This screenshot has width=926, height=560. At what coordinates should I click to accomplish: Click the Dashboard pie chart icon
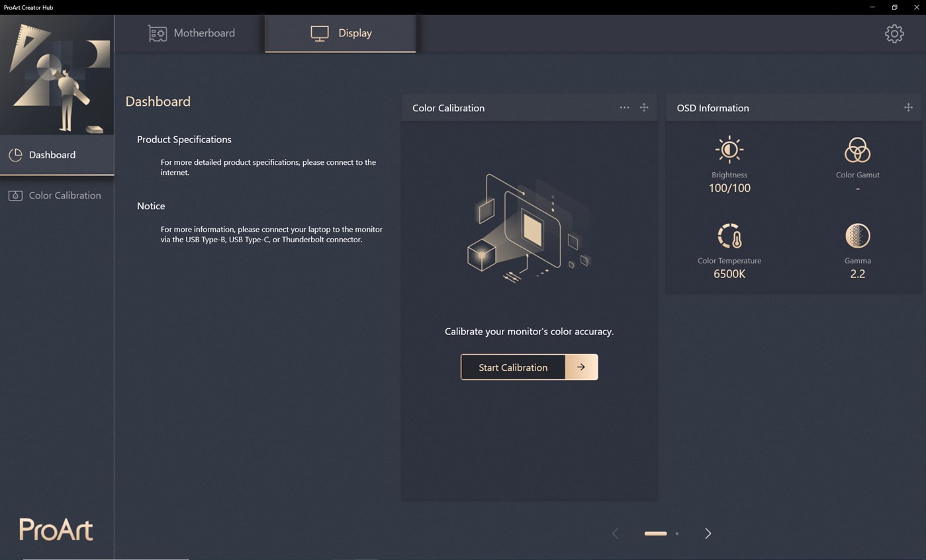click(15, 155)
